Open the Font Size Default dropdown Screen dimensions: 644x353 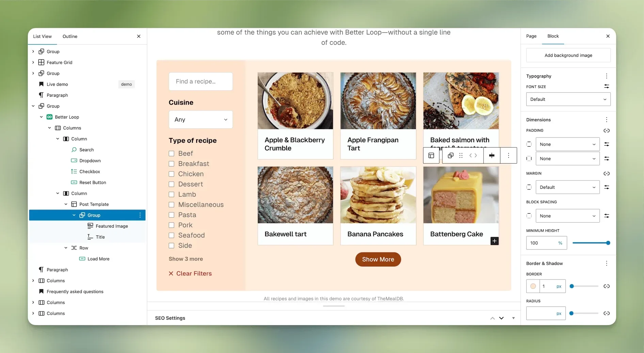coord(568,99)
